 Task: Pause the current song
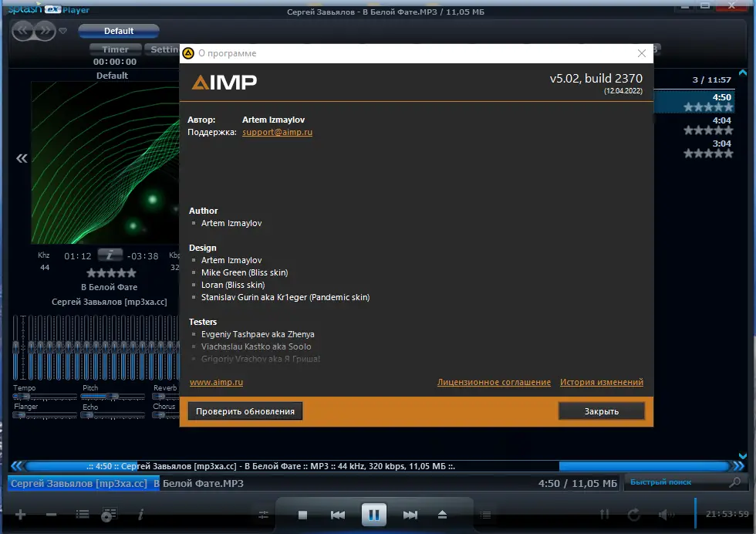373,515
